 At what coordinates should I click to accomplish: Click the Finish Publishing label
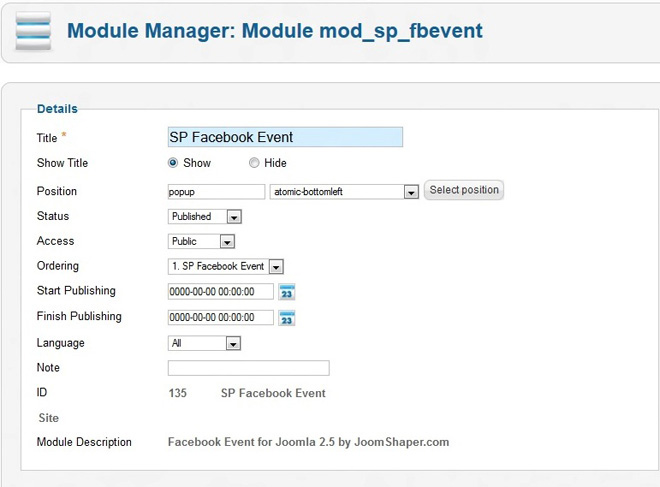[79, 316]
